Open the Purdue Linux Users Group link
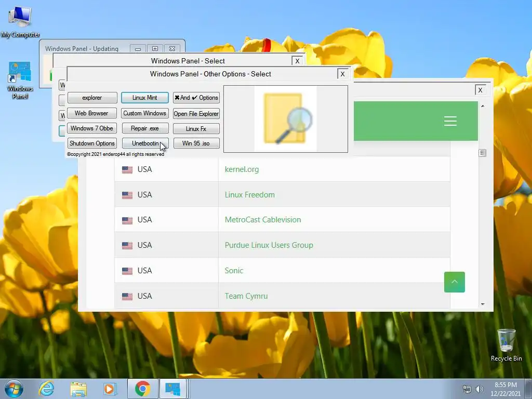The height and width of the screenshot is (399, 532). [269, 245]
